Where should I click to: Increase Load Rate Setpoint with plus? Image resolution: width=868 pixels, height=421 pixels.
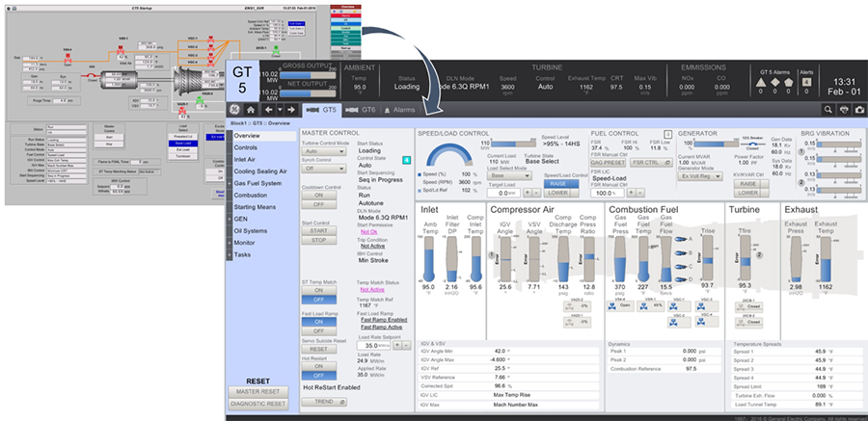coord(397,345)
